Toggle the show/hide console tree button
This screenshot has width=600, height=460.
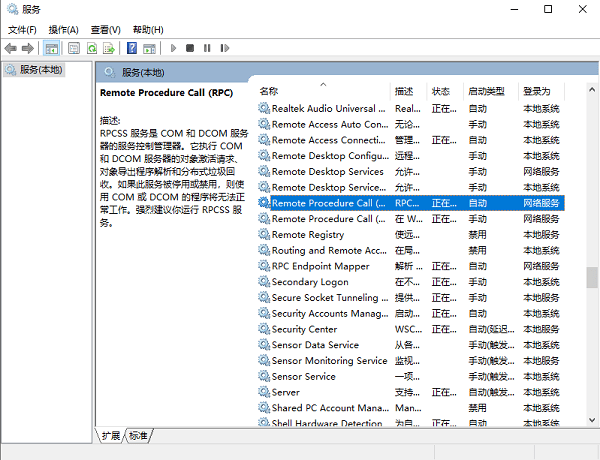click(51, 48)
